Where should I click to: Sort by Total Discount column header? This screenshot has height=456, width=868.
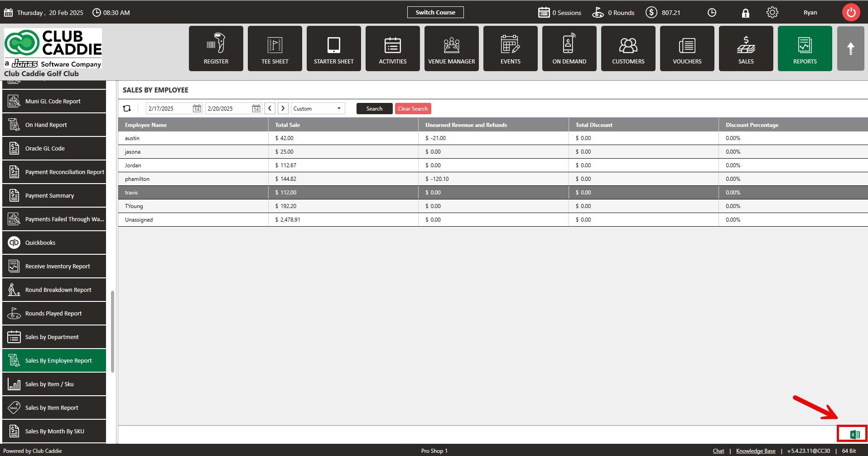point(644,125)
